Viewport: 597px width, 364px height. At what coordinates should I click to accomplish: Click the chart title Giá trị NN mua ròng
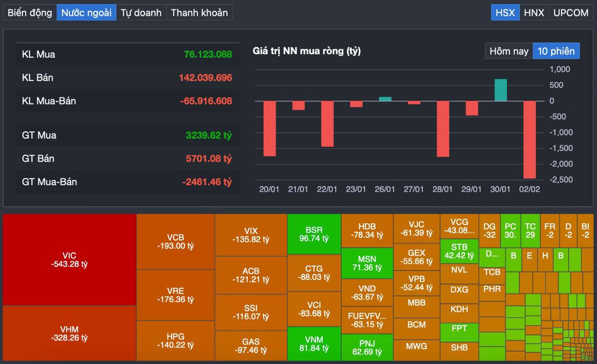(306, 51)
